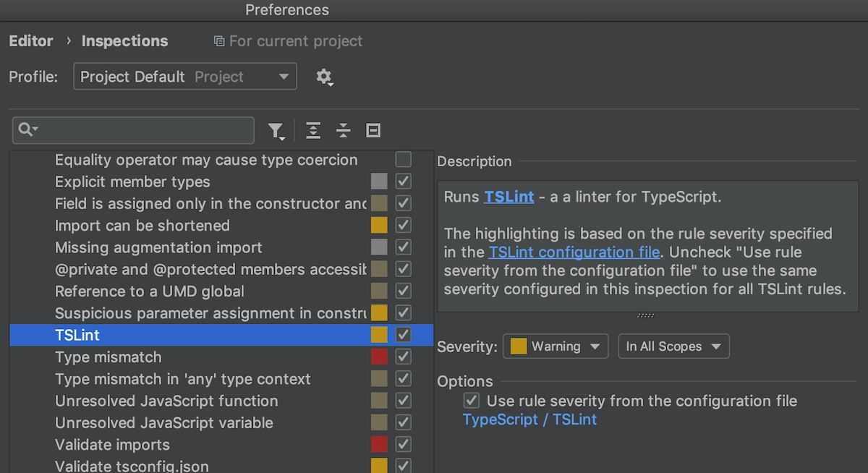Open the Severity 'Warning' dropdown
This screenshot has width=868, height=473.
point(556,346)
